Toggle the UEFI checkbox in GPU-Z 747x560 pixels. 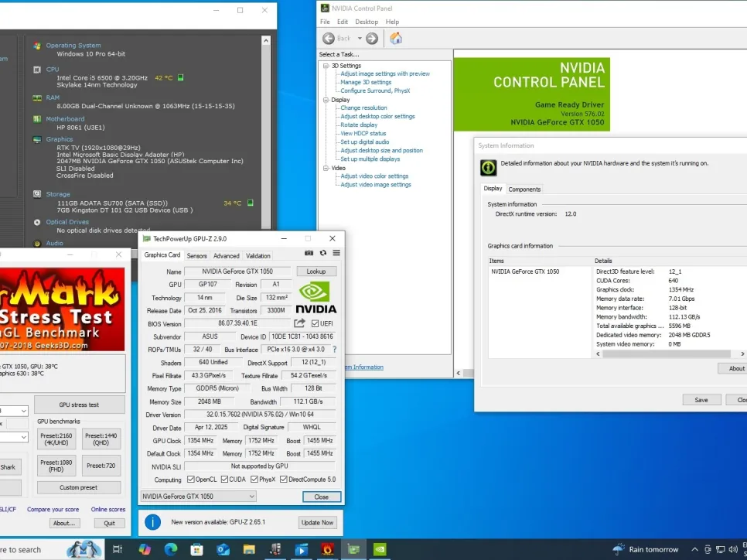315,323
